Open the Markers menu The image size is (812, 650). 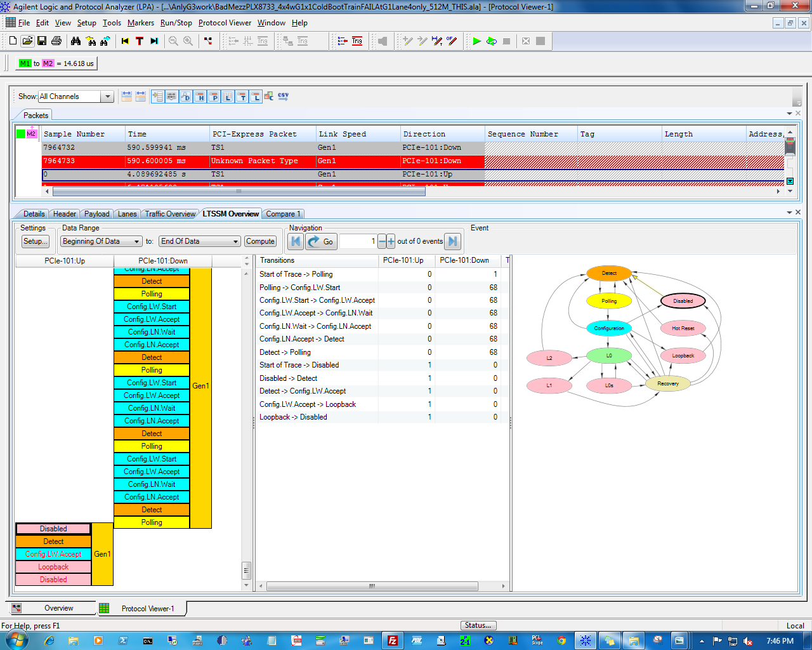(x=140, y=23)
